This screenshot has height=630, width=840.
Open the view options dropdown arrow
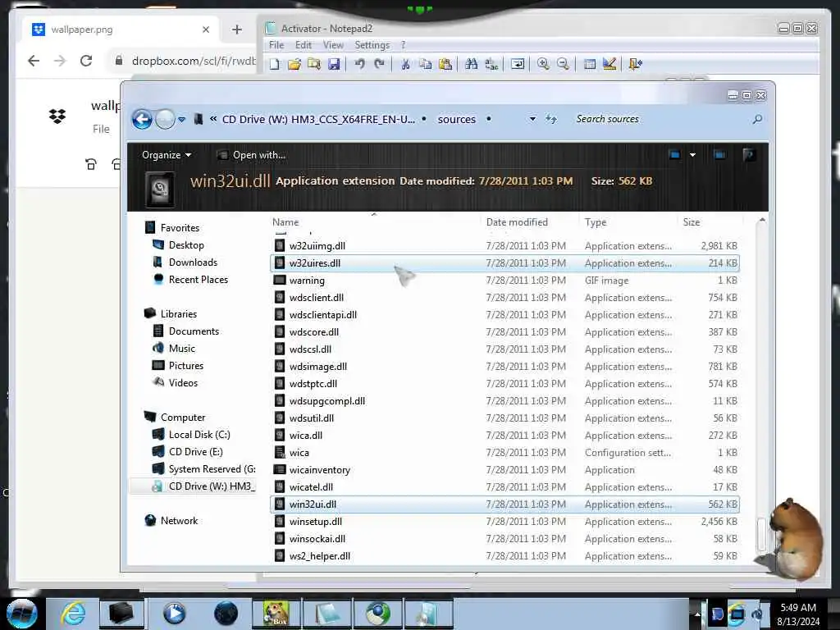click(x=692, y=155)
